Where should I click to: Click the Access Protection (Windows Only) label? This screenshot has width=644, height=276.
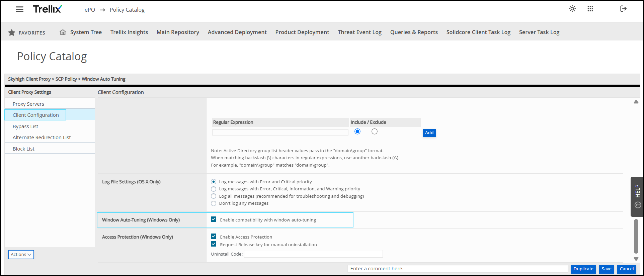tap(138, 237)
